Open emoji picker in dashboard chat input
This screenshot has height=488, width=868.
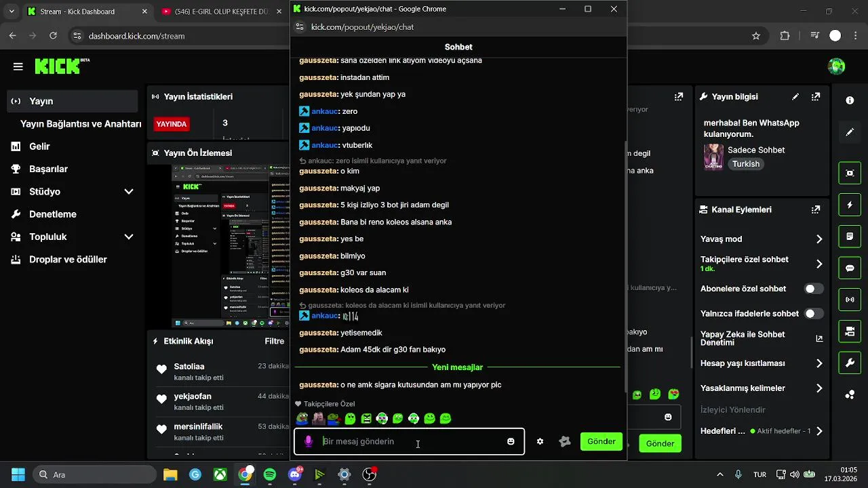(668, 417)
